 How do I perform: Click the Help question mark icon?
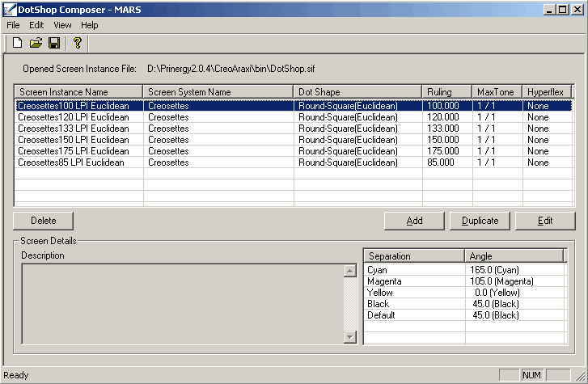click(77, 43)
